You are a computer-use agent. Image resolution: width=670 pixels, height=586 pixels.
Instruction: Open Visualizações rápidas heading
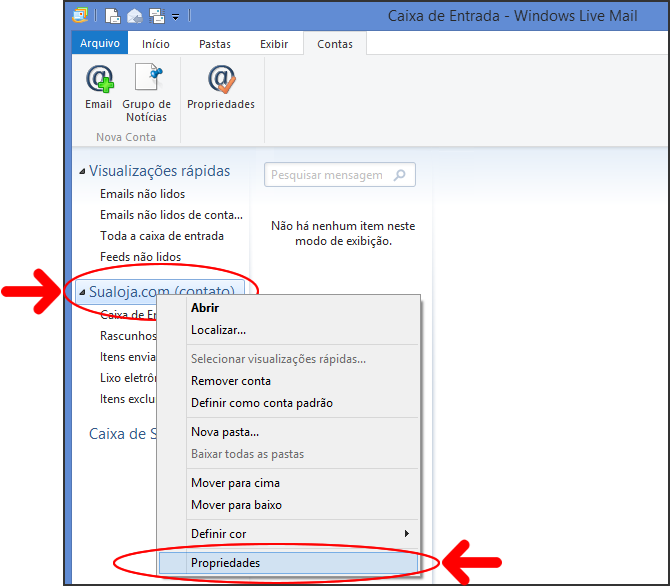click(x=159, y=171)
